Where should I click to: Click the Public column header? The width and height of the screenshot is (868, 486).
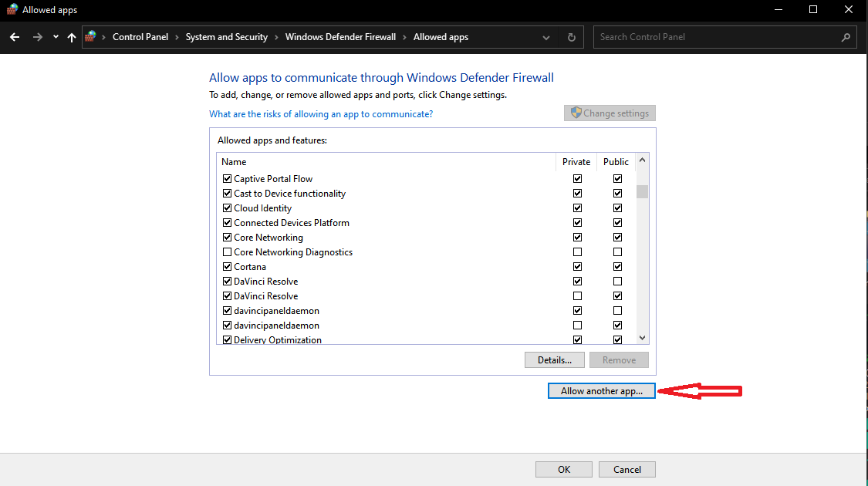pos(616,162)
